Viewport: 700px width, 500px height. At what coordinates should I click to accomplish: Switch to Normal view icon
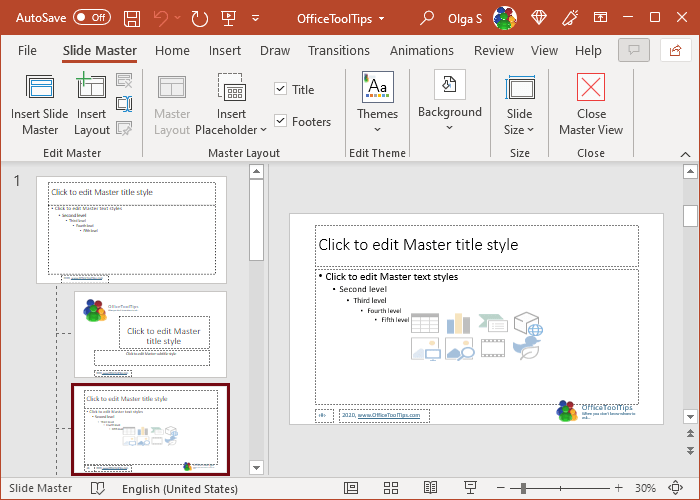click(351, 488)
